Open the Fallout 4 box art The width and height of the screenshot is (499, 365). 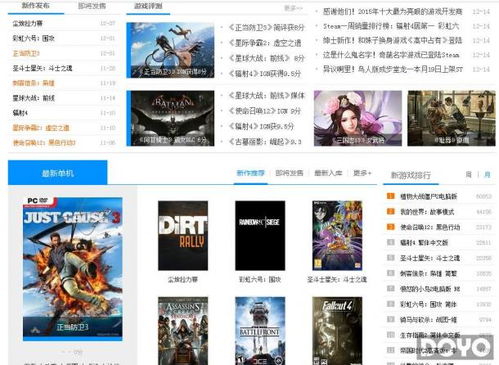[x=337, y=331]
